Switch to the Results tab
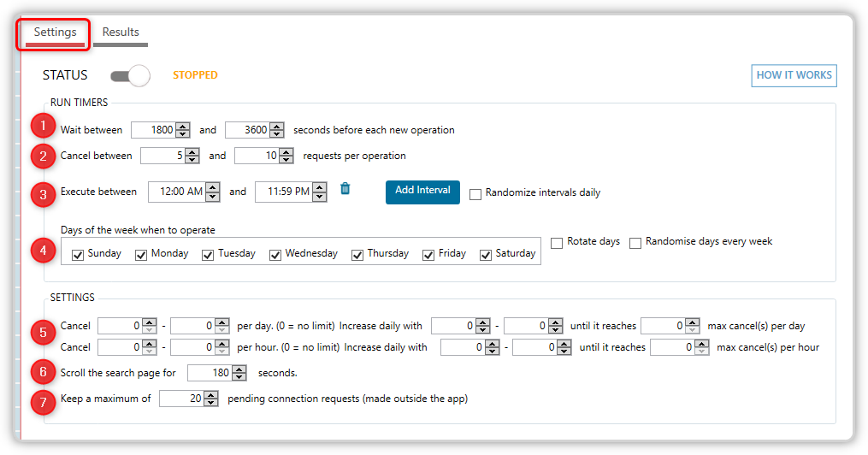The height and width of the screenshot is (455, 868). 121,32
